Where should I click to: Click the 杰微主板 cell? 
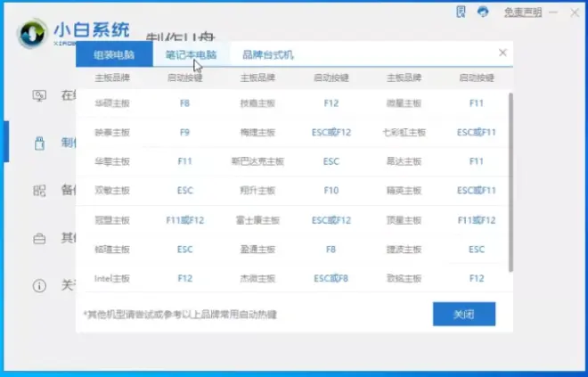(x=257, y=279)
